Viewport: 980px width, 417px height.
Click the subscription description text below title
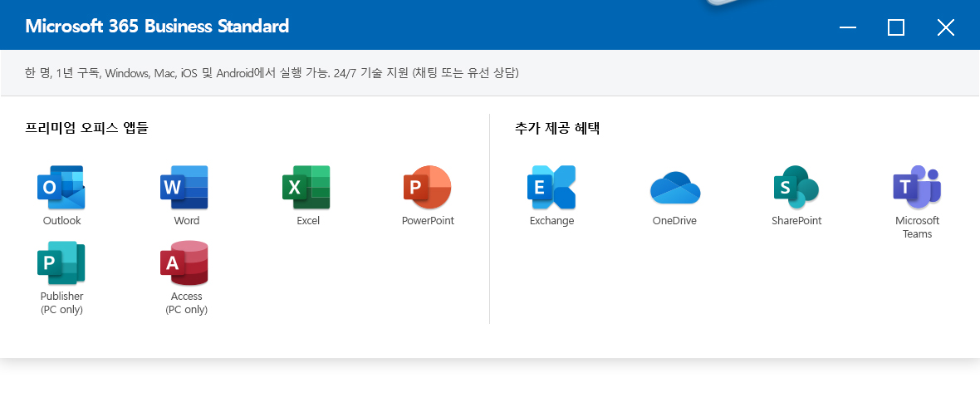point(272,73)
